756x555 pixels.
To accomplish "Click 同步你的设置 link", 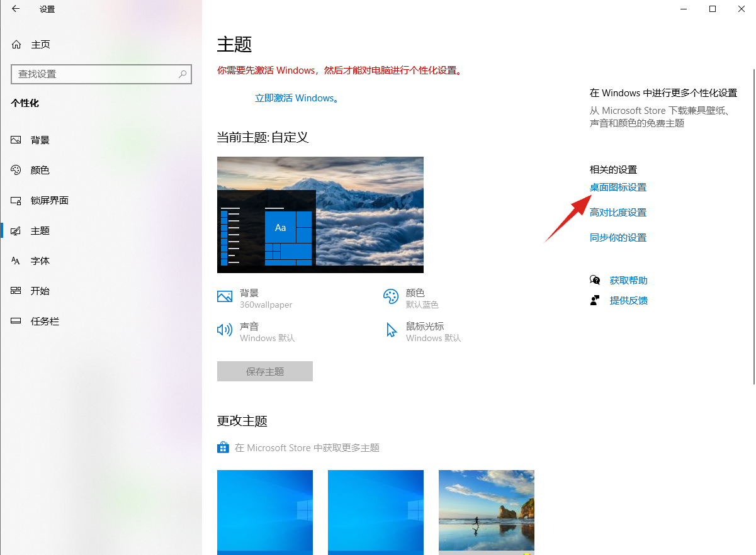I will coord(618,237).
